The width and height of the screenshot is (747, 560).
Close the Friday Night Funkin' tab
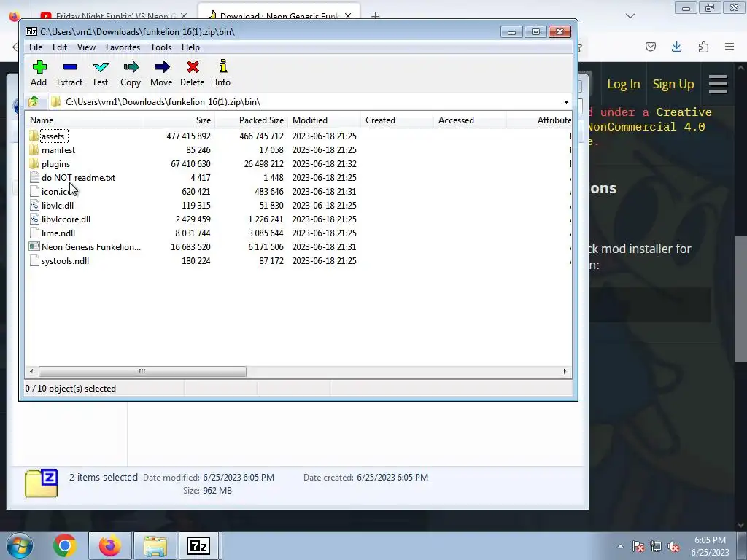(x=184, y=16)
